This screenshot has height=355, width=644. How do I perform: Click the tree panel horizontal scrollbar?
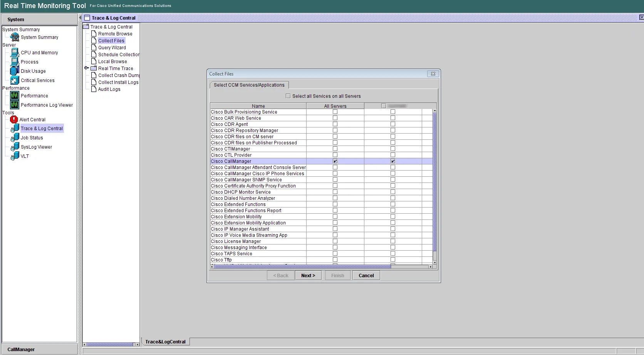[x=110, y=344]
